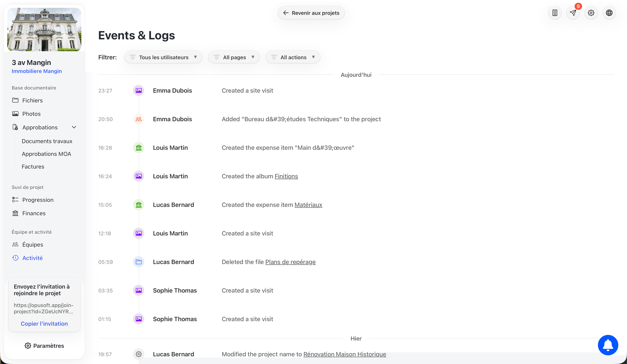The width and height of the screenshot is (627, 364).
Task: Open the Finitions album link
Action: (x=286, y=176)
